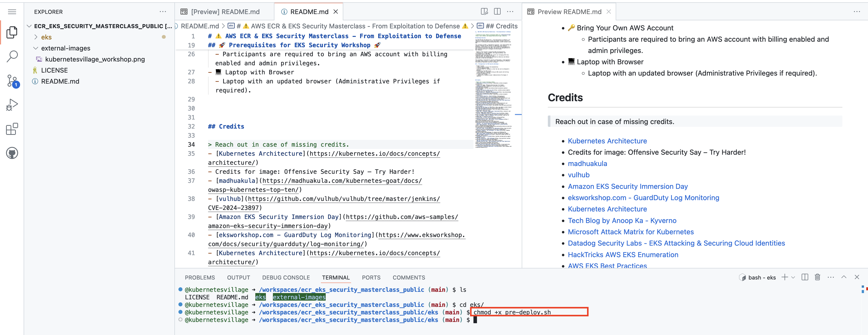Open preview to the side icon
This screenshot has width=868, height=335.
coord(484,12)
